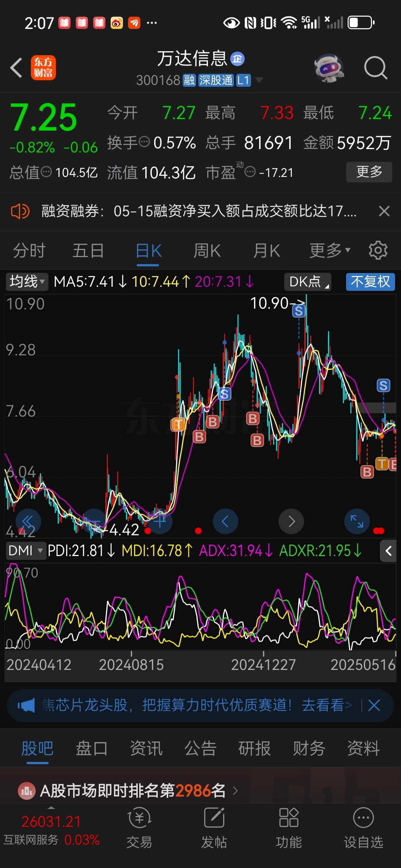Switch to 财务 tab

point(309,748)
